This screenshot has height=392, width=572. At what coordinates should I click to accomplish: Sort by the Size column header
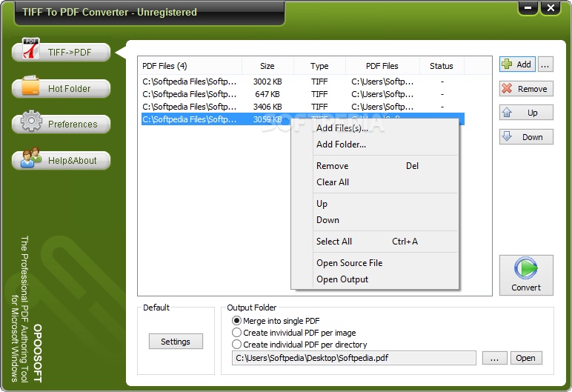point(267,66)
